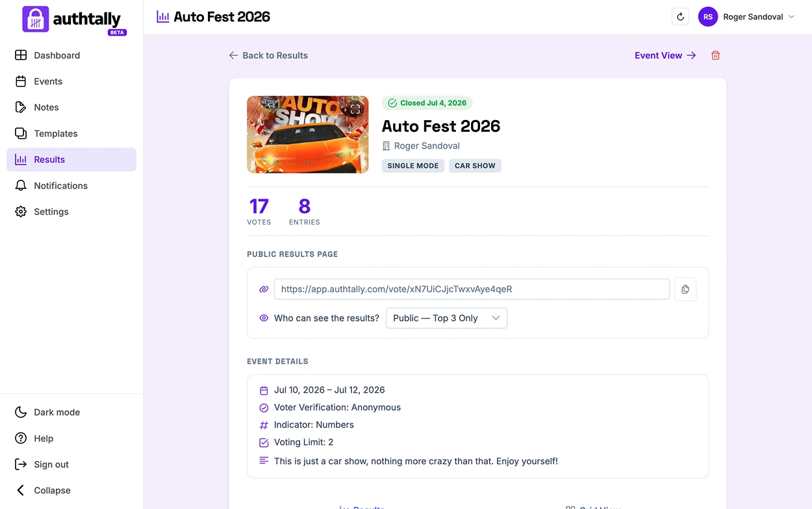This screenshot has width=812, height=509.
Task: Open Notifications page
Action: click(71, 186)
